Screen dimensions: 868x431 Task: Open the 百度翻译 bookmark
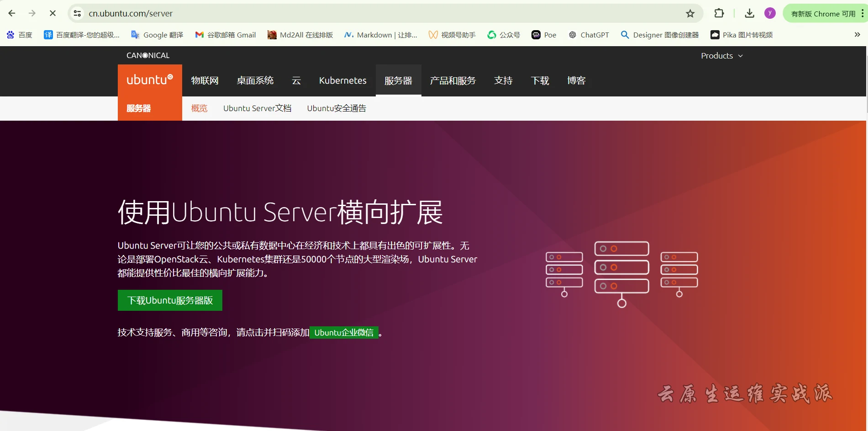(x=81, y=35)
